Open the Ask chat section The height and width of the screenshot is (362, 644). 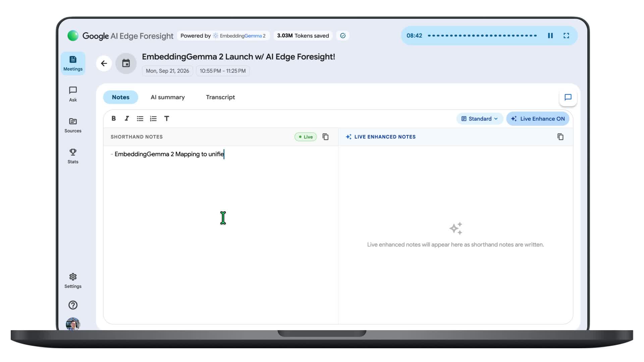[73, 94]
